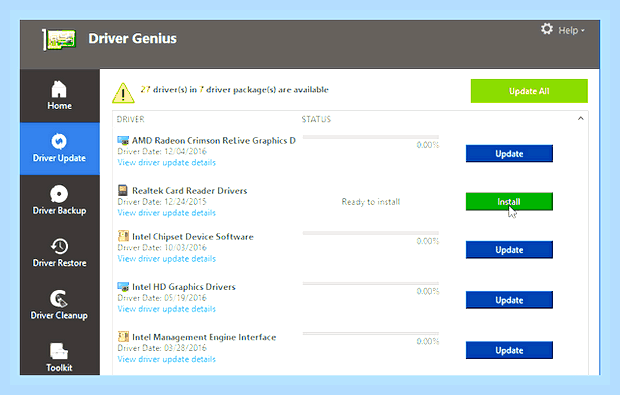
Task: Select the 'Ready to install' status text
Action: click(x=371, y=202)
